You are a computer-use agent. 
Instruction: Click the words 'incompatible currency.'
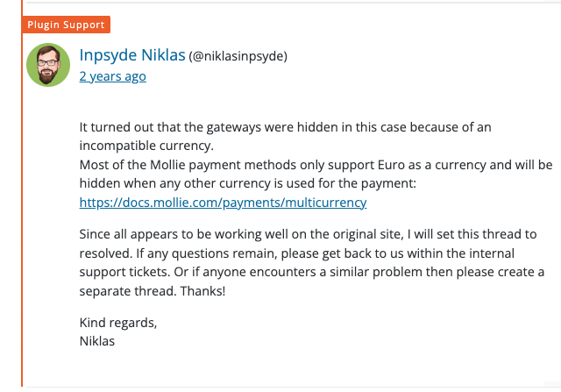coord(146,146)
